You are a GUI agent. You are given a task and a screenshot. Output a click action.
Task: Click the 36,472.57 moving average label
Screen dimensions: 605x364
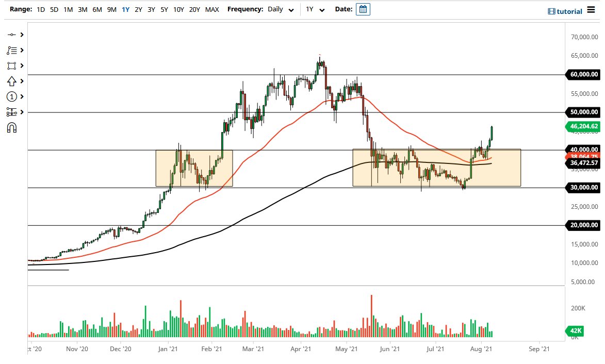(583, 163)
